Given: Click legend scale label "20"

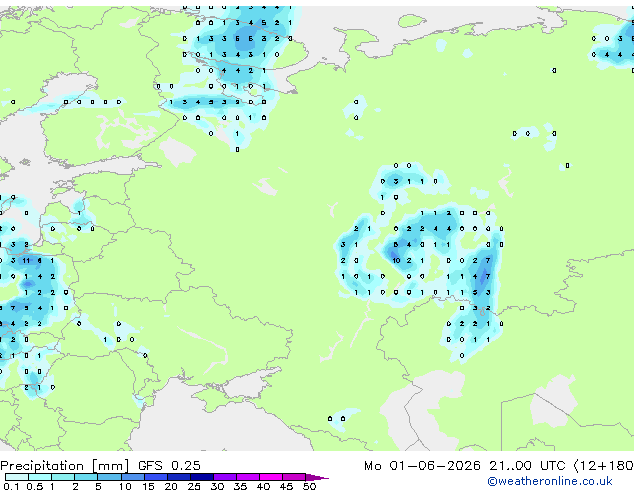Looking at the screenshot, I should 171,486.
